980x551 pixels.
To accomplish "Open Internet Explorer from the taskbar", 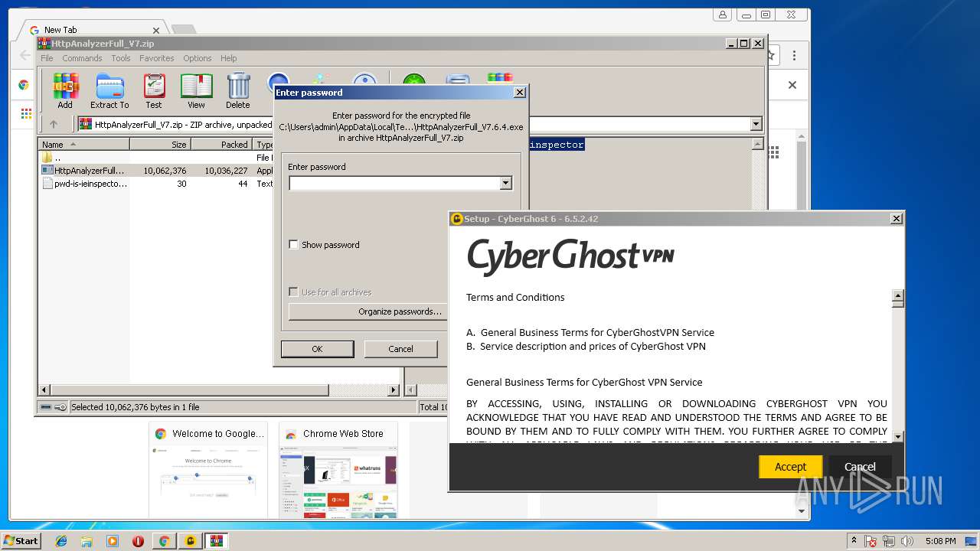I will (61, 541).
